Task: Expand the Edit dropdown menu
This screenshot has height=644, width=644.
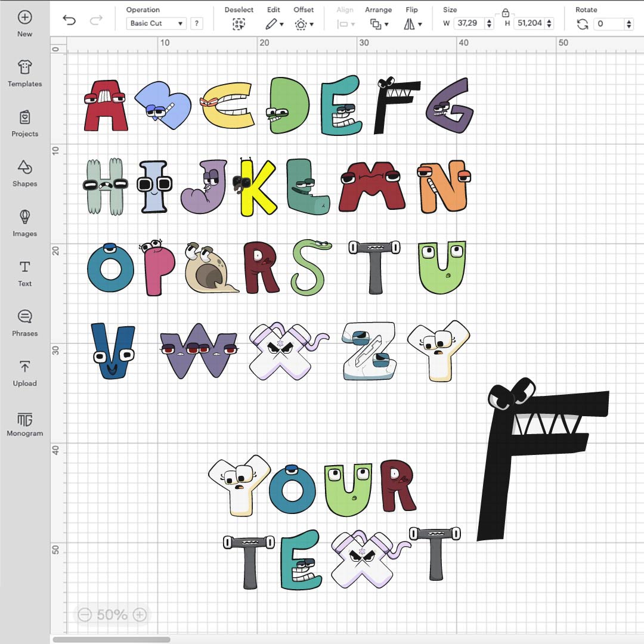Action: click(274, 24)
